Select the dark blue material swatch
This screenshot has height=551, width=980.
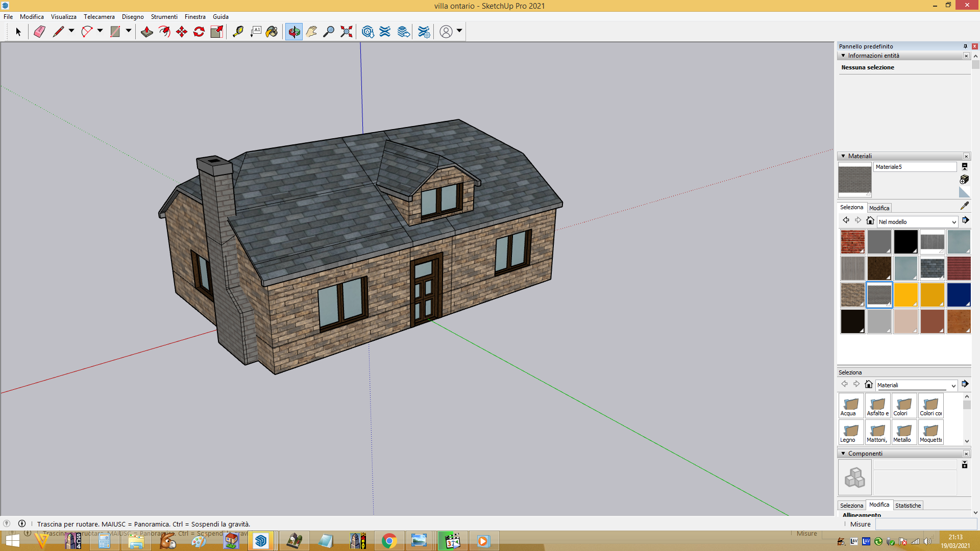(x=959, y=295)
